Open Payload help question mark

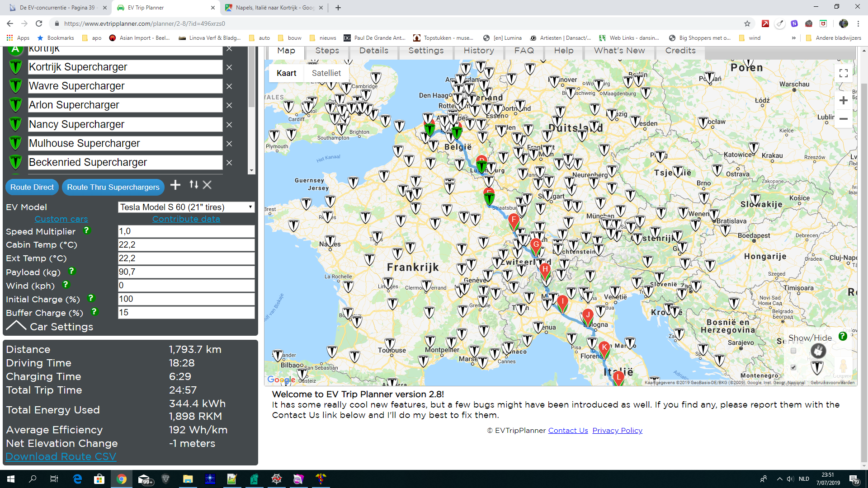coord(71,271)
